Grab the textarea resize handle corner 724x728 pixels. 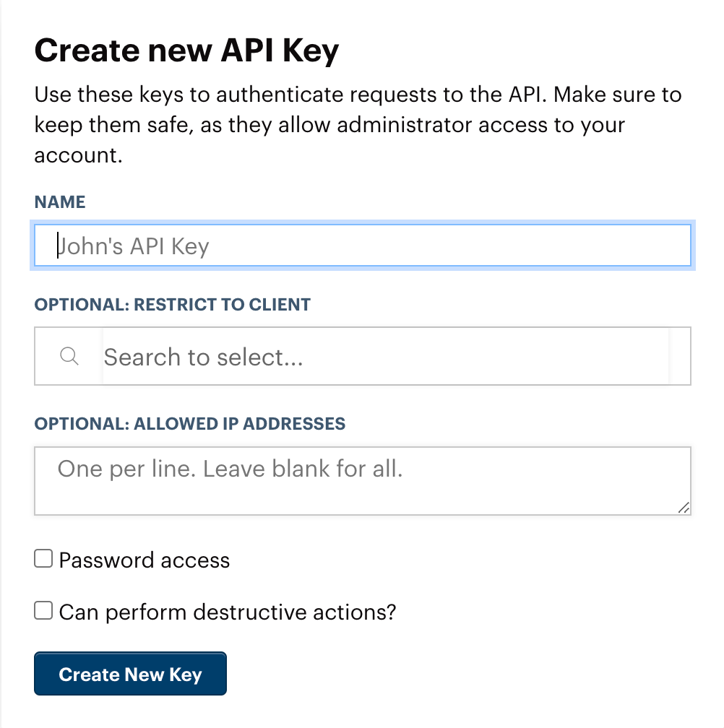tap(684, 508)
